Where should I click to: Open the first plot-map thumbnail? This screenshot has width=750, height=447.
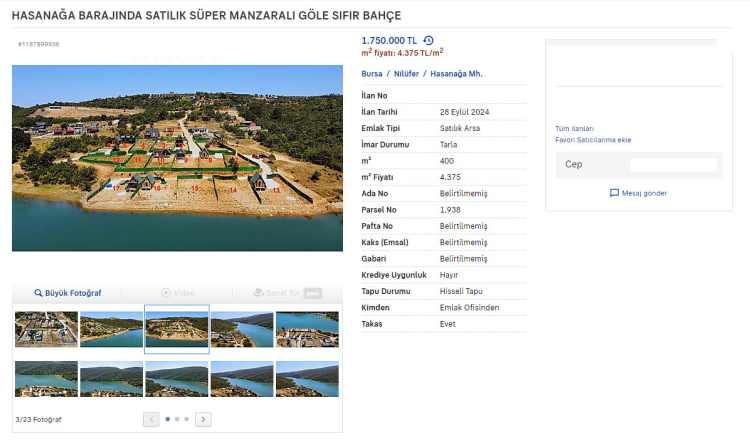(46, 329)
